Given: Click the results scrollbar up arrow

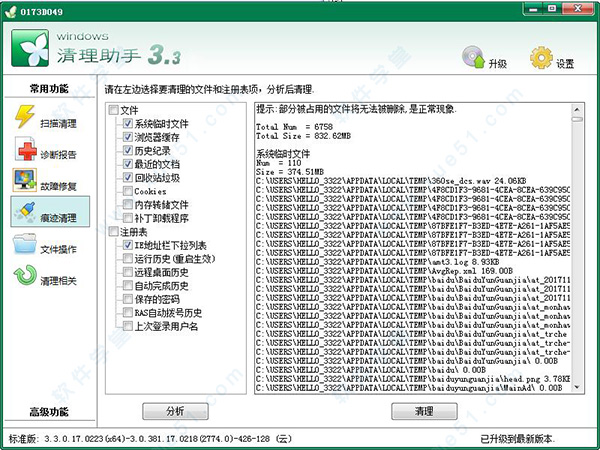Looking at the screenshot, I should [x=577, y=110].
